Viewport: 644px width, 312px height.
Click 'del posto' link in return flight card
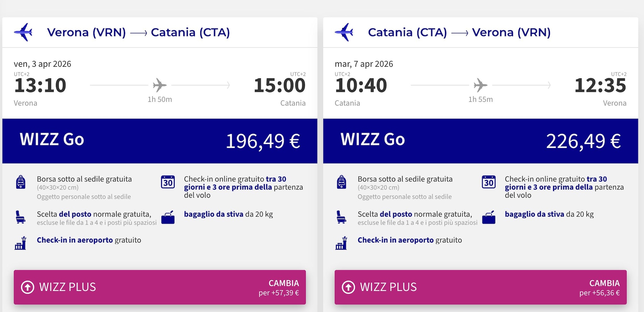(396, 214)
